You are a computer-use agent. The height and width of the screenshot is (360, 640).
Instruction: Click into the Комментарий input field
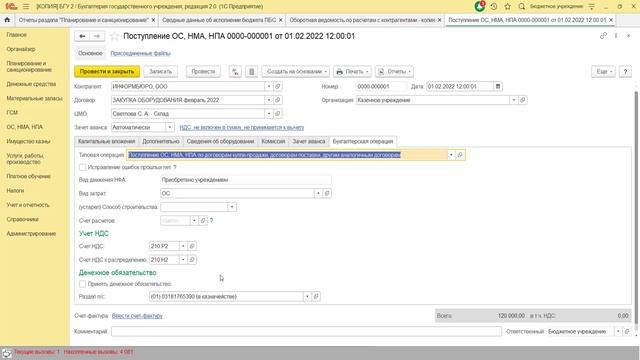coord(306,331)
